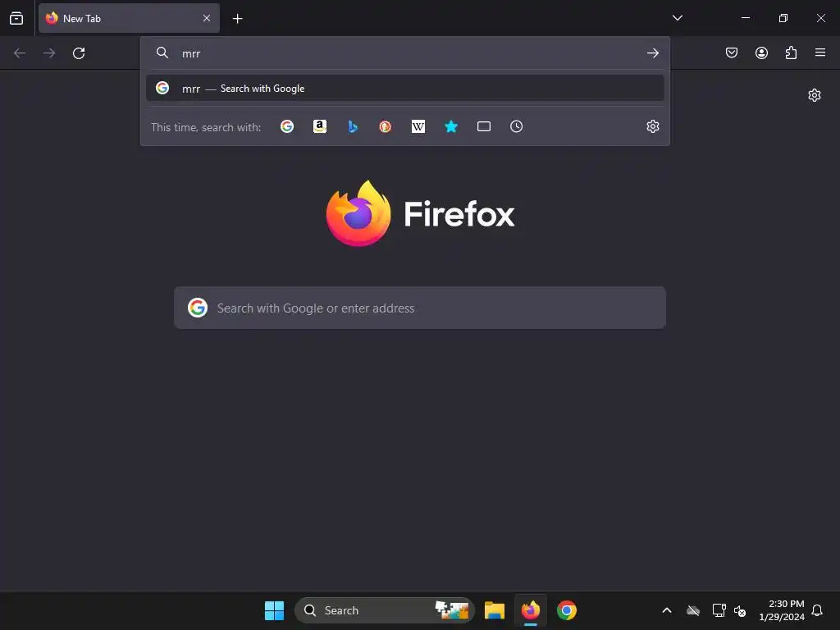This screenshot has width=840, height=630.
Task: Click the Firefox taskbar icon
Action: click(531, 610)
